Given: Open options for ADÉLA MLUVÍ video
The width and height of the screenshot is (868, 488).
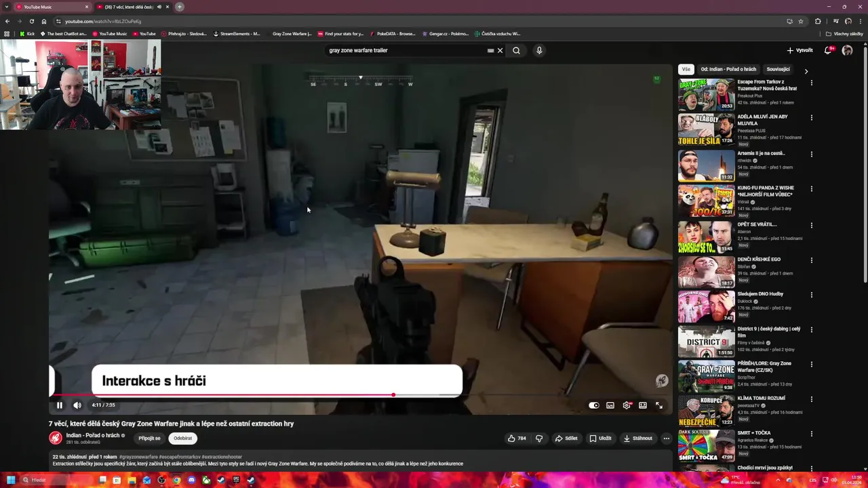Looking at the screenshot, I should 812,118.
